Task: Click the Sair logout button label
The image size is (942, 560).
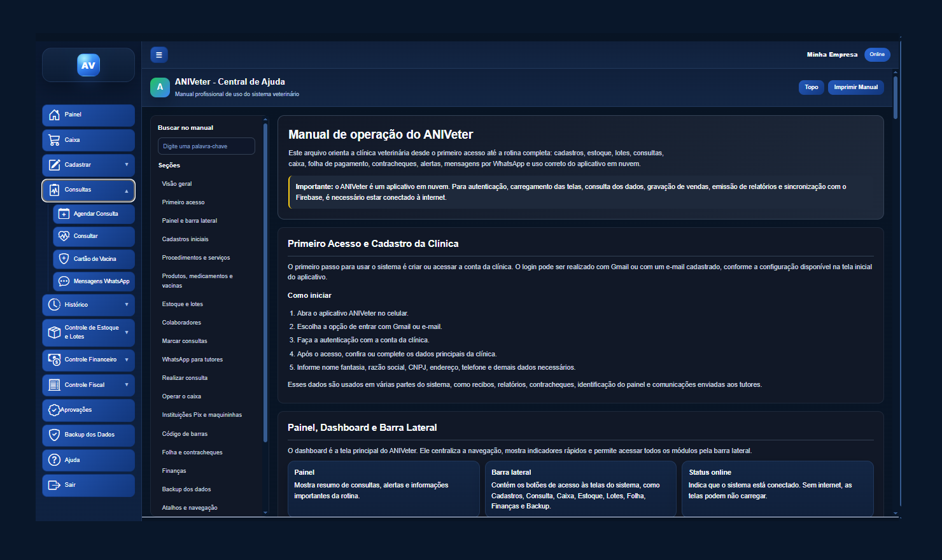Action: tap(70, 485)
